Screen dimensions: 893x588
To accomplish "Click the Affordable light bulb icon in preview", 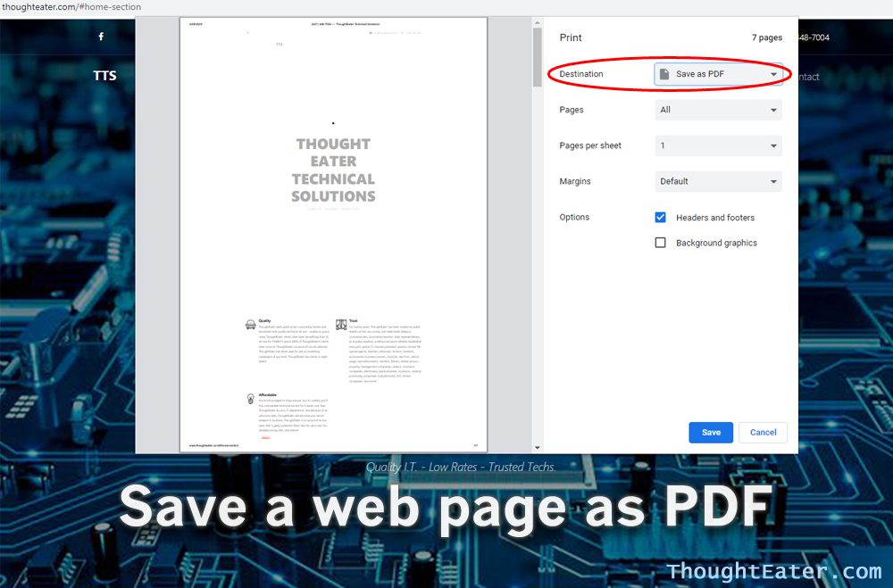I will pyautogui.click(x=251, y=399).
